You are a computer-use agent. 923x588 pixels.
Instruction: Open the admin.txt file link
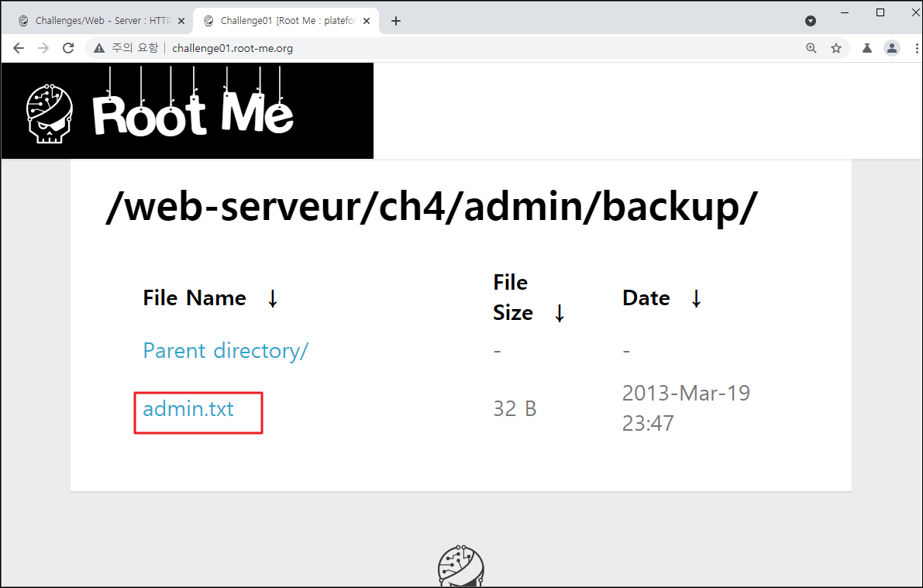pyautogui.click(x=188, y=409)
